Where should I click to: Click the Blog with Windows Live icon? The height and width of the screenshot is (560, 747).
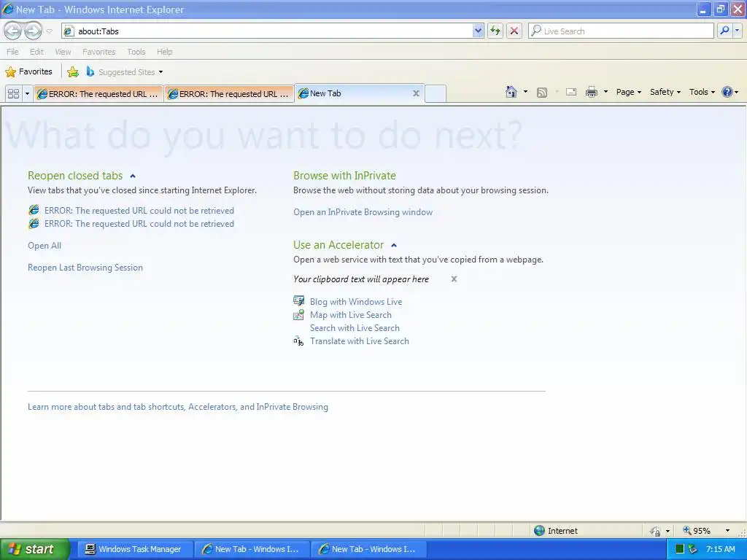pyautogui.click(x=298, y=301)
